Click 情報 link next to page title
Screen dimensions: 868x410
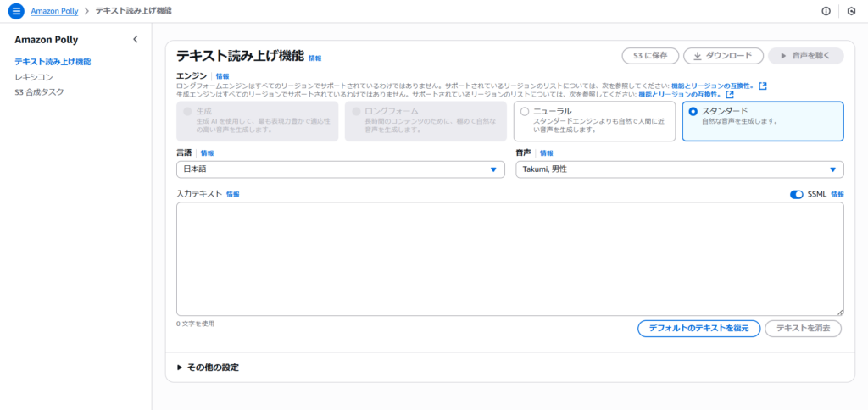tap(315, 58)
